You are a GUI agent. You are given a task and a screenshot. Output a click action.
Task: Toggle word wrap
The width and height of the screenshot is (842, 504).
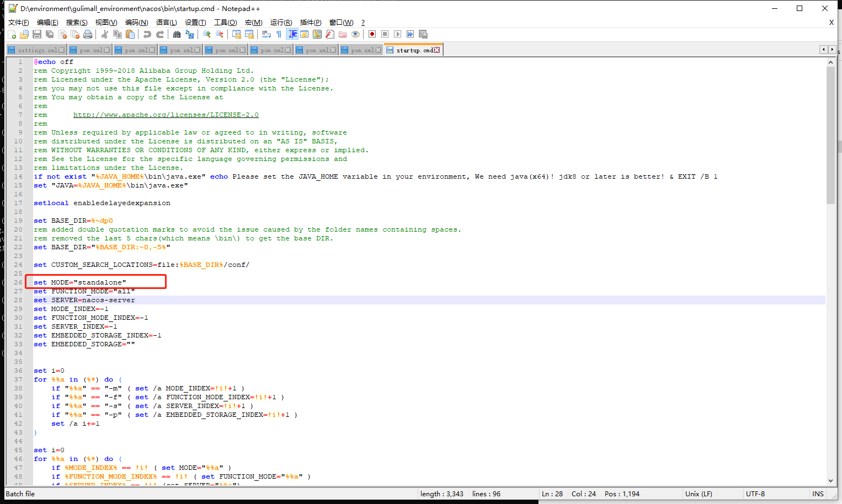pyautogui.click(x=266, y=34)
